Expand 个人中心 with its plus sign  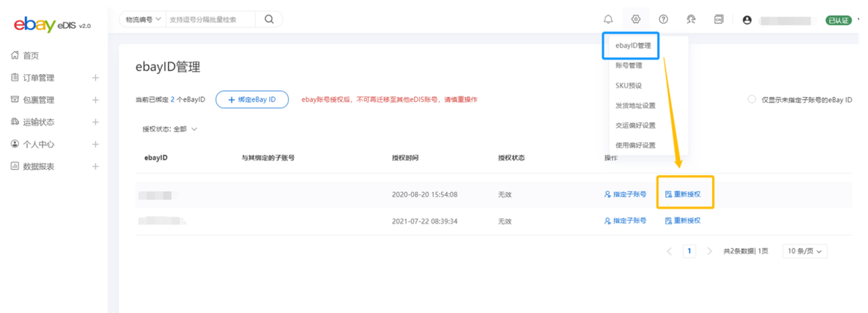click(95, 144)
